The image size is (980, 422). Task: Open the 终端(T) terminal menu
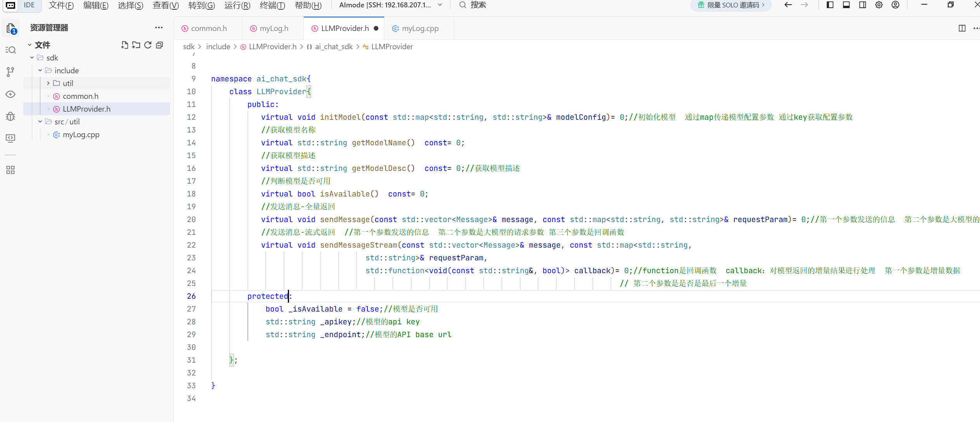tap(272, 5)
